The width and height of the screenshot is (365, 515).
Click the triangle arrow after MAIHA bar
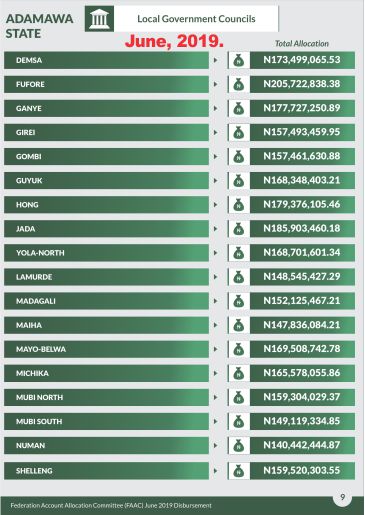pos(216,325)
